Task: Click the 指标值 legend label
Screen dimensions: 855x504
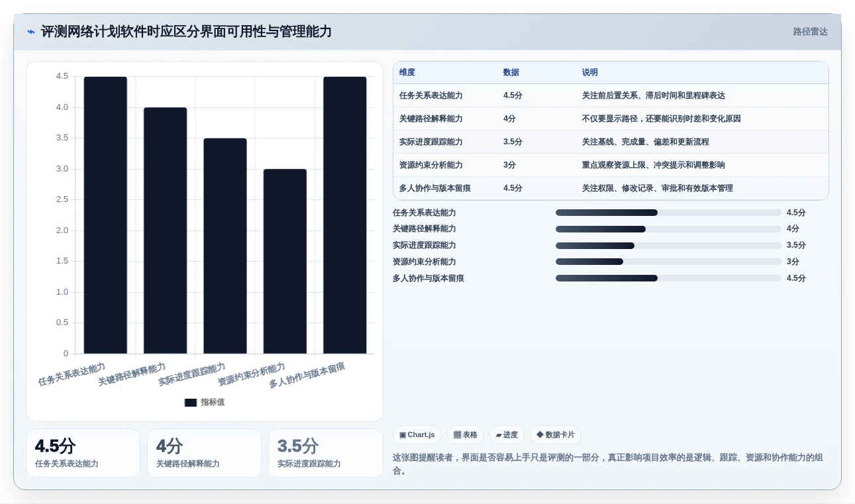Action: [213, 403]
